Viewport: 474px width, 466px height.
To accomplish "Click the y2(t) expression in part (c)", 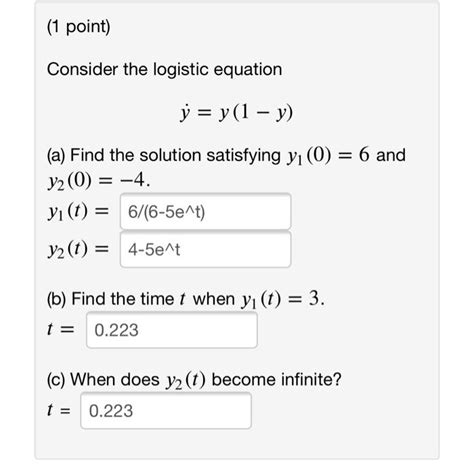I will pos(186,380).
